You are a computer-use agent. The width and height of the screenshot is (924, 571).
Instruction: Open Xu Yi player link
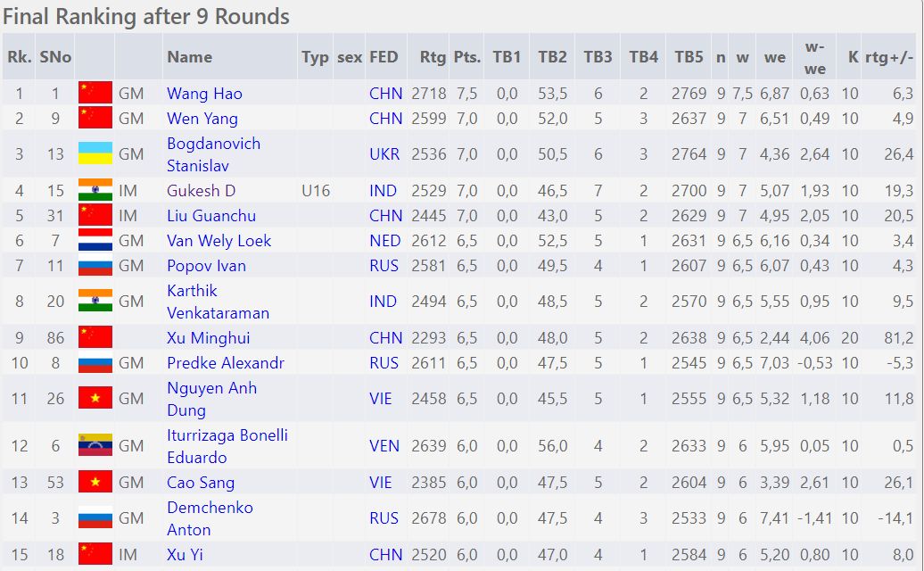[185, 555]
